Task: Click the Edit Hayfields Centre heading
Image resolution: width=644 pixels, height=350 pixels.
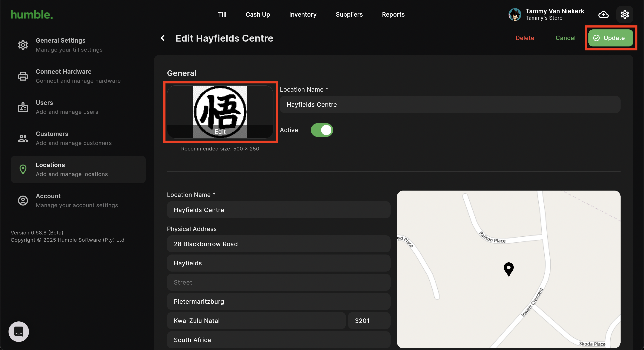Action: 224,38
